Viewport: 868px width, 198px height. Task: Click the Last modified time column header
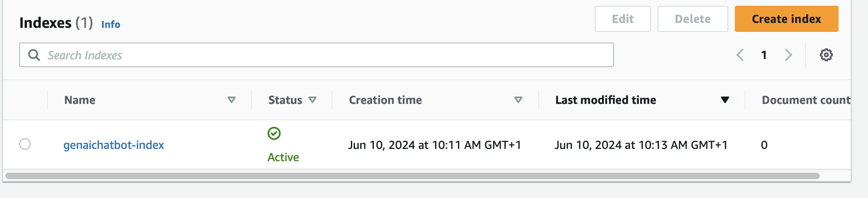(x=605, y=100)
